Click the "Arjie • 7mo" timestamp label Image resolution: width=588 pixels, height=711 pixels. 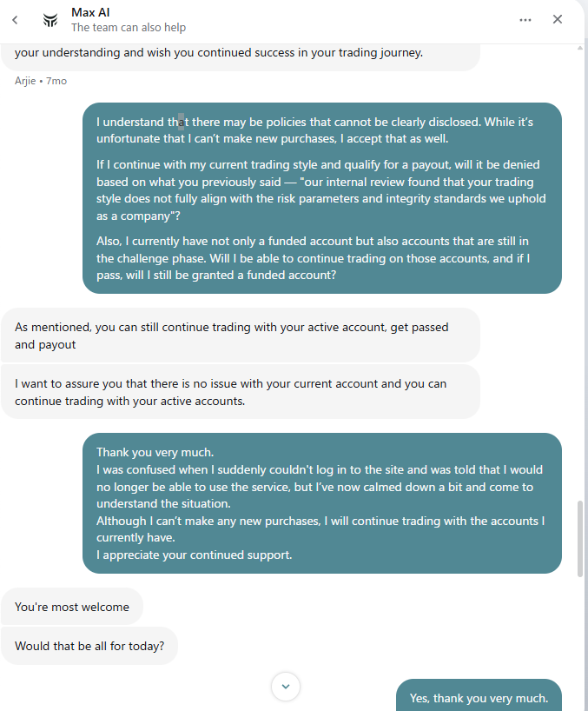(x=41, y=81)
